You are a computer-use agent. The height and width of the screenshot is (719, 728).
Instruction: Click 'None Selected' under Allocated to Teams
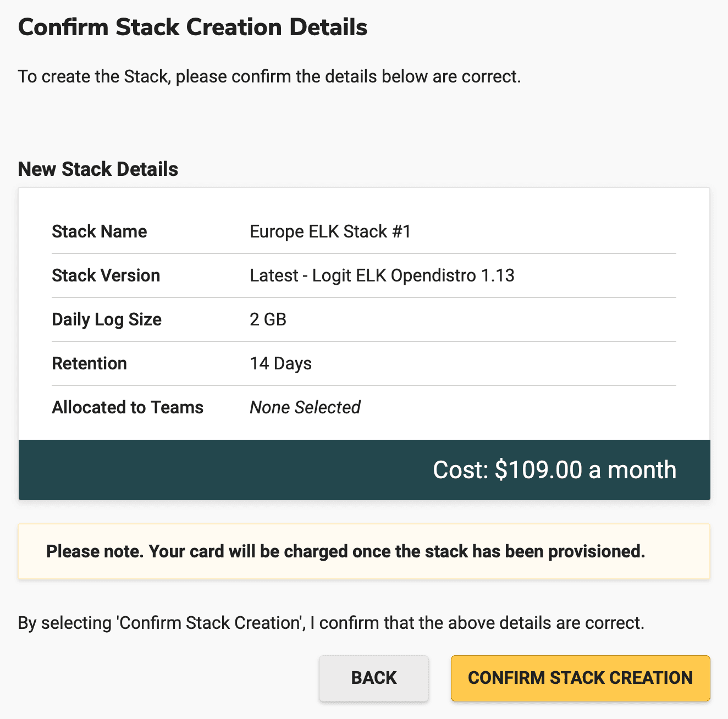coord(305,407)
